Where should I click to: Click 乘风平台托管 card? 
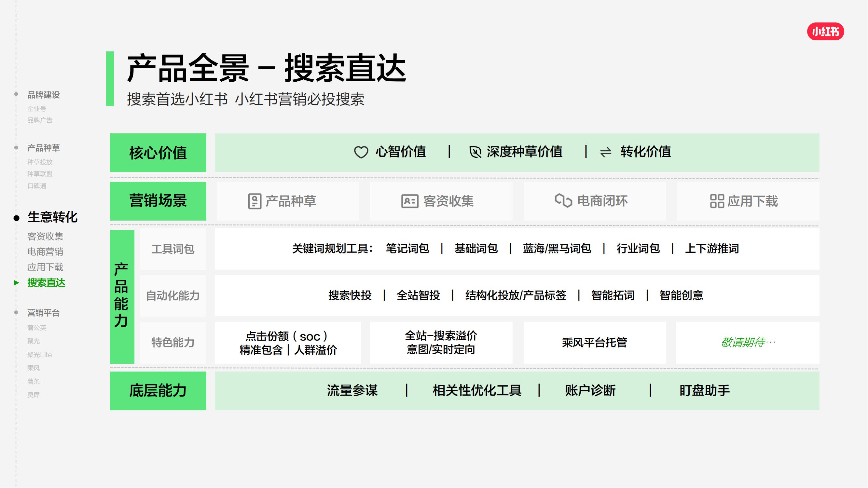(595, 343)
